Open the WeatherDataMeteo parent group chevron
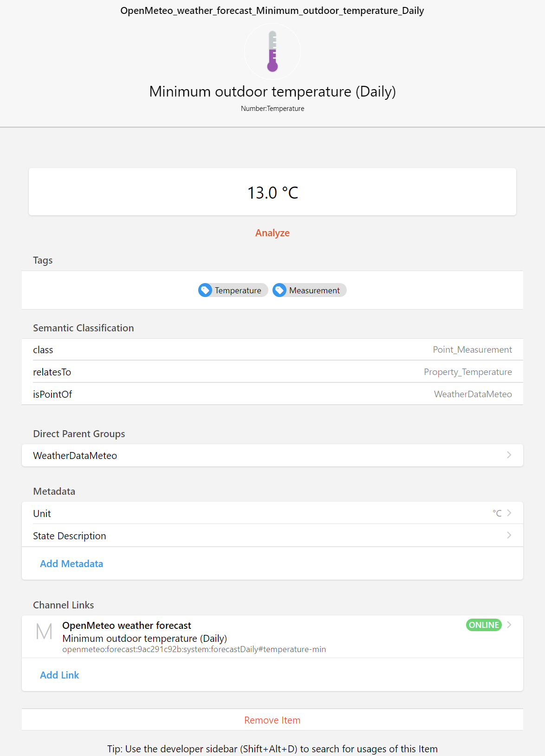Image resolution: width=545 pixels, height=756 pixels. 509,455
